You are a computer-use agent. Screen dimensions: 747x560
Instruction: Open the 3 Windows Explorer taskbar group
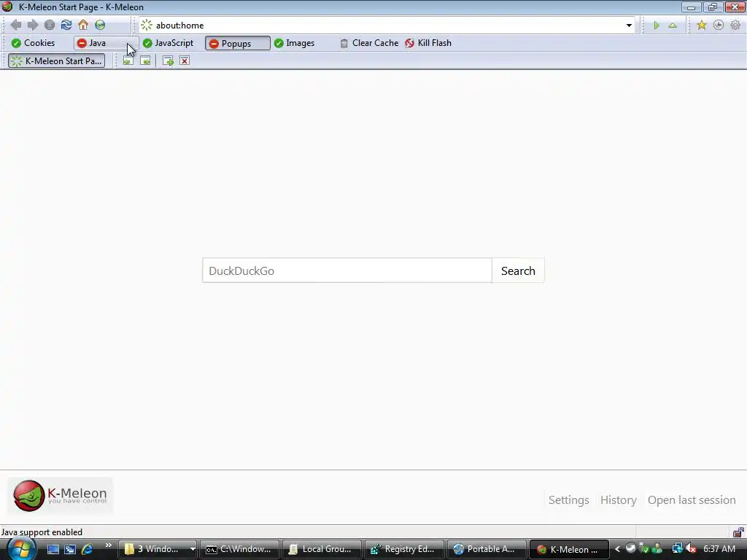click(x=158, y=549)
